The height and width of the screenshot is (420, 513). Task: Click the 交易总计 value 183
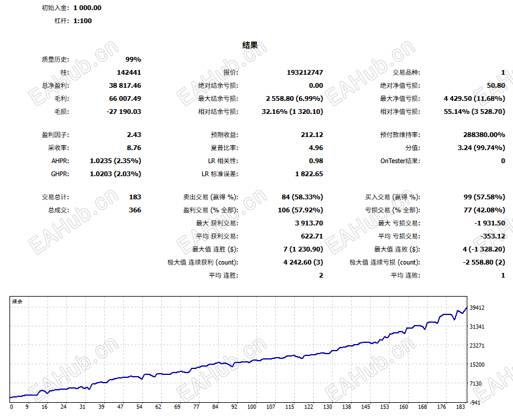[x=136, y=196]
